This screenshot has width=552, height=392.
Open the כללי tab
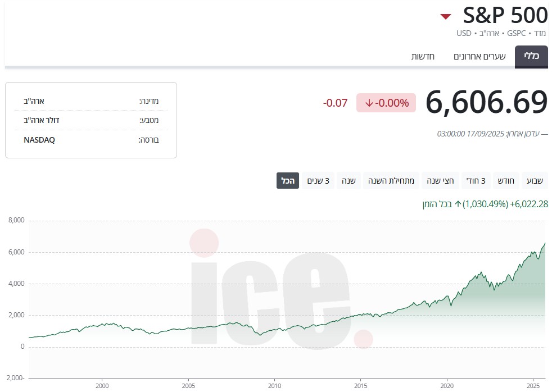tap(531, 57)
